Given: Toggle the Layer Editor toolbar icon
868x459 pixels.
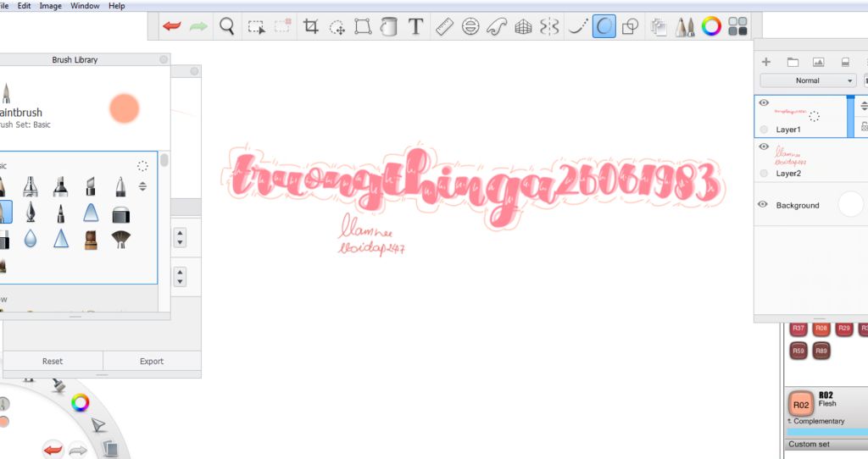Looking at the screenshot, I should [x=658, y=26].
